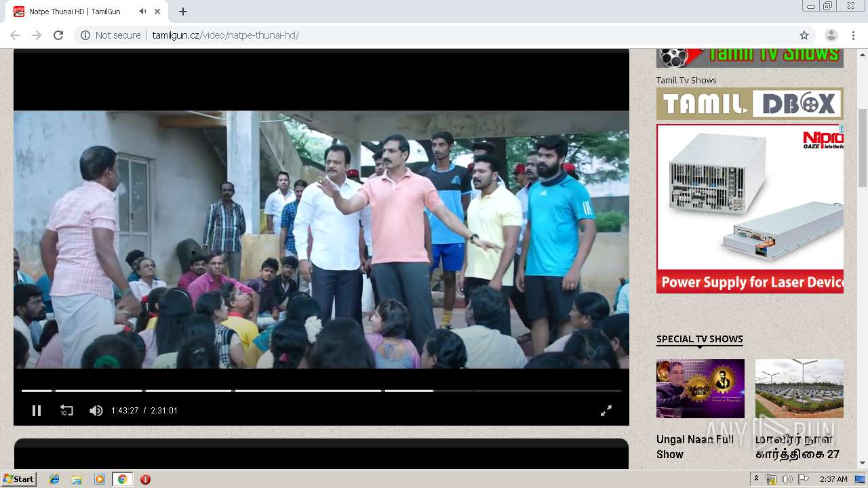Open the Ungal Naan Full Show link
This screenshot has width=868, height=488.
[x=695, y=447]
